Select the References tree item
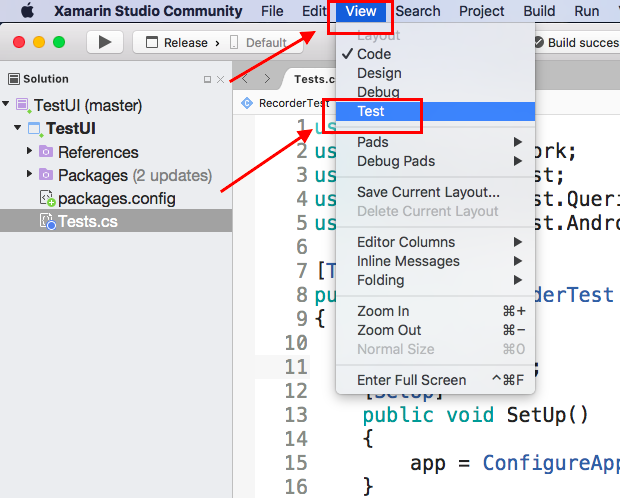Screen dimensions: 620x498 [98, 152]
